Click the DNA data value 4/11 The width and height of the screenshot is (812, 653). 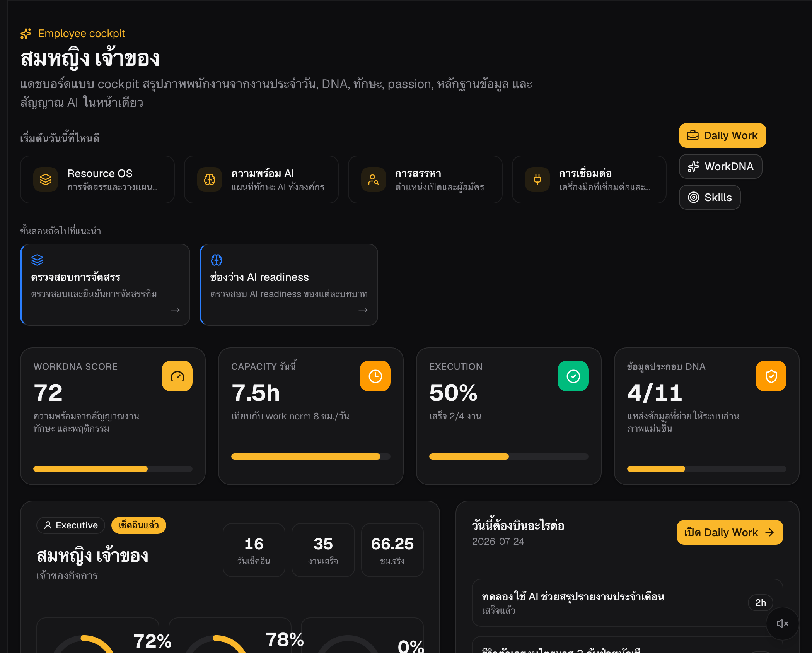click(655, 393)
